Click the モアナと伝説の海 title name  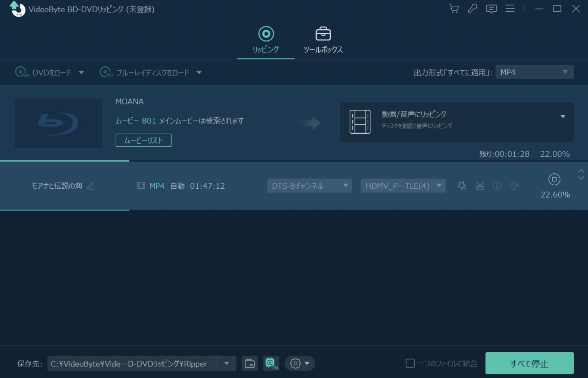pyautogui.click(x=57, y=186)
